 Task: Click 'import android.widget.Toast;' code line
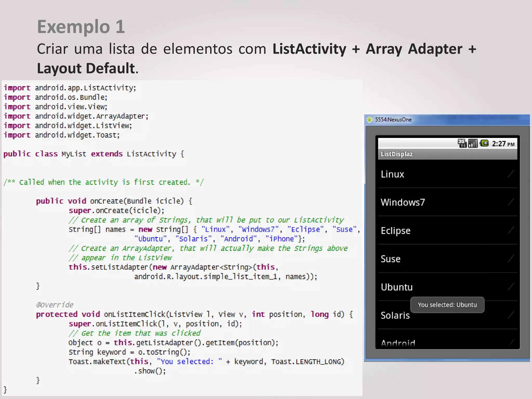click(x=62, y=135)
